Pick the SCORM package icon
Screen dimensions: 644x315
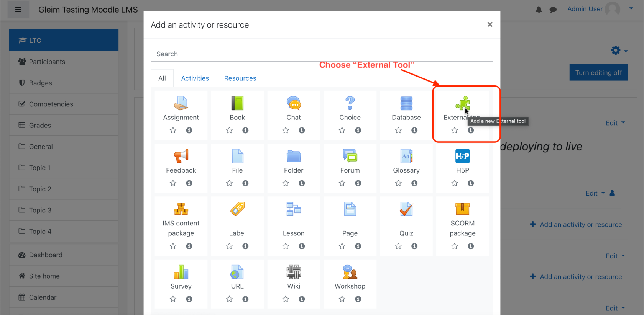pos(463,209)
